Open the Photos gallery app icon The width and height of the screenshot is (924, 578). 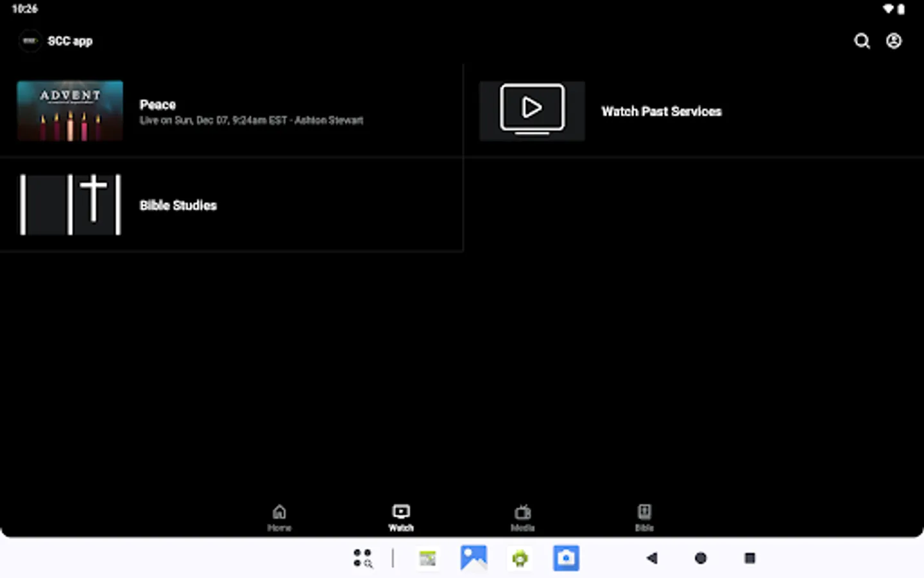(474, 558)
